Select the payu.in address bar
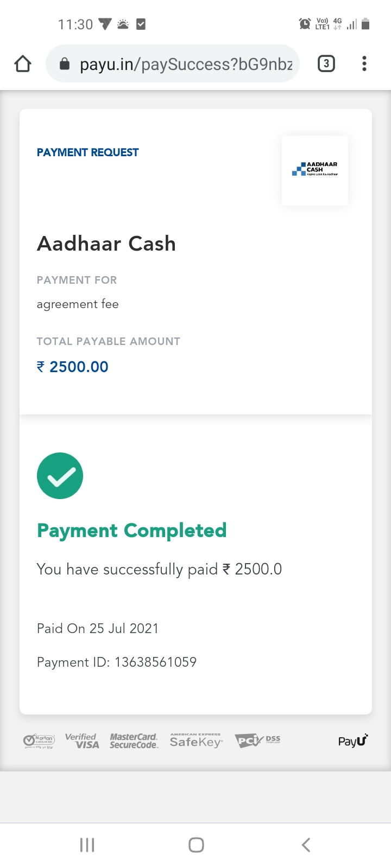The image size is (391, 868). 186,64
